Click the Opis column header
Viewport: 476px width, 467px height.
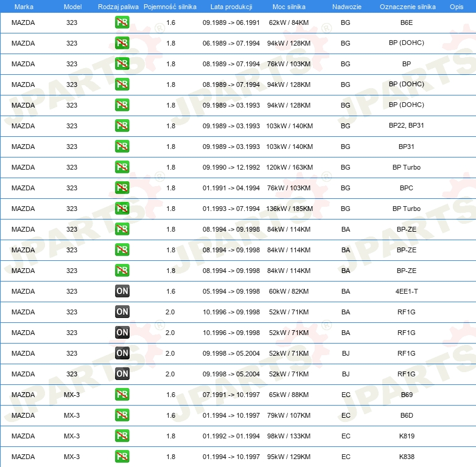point(457,7)
